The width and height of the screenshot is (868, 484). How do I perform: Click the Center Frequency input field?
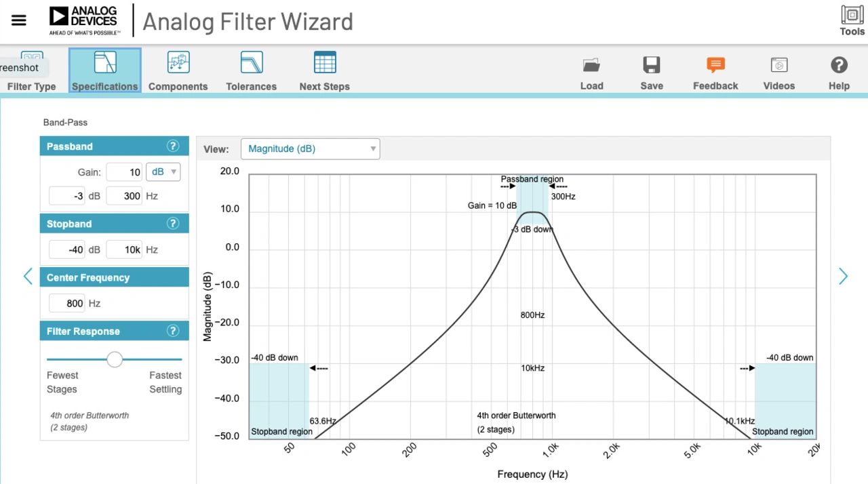click(67, 304)
